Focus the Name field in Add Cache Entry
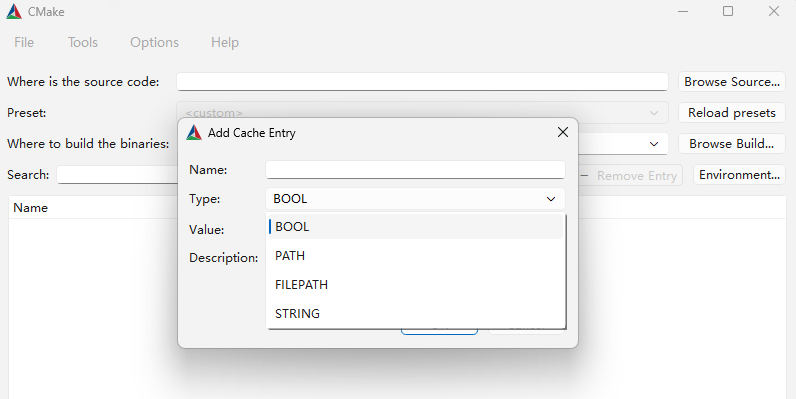The height and width of the screenshot is (399, 796). [415, 170]
